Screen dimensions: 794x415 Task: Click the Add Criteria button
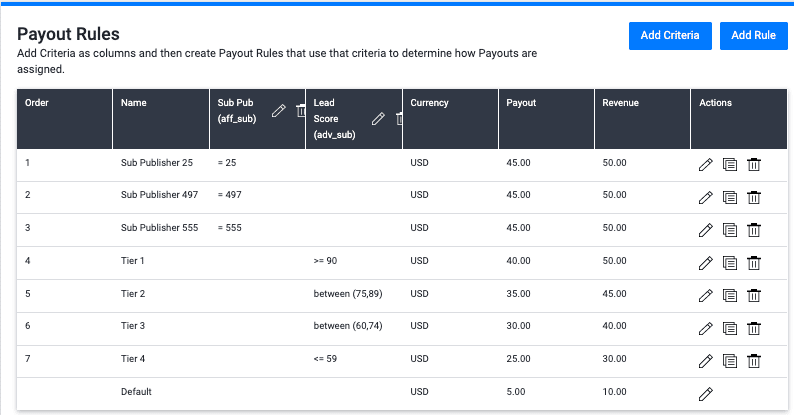coord(670,36)
